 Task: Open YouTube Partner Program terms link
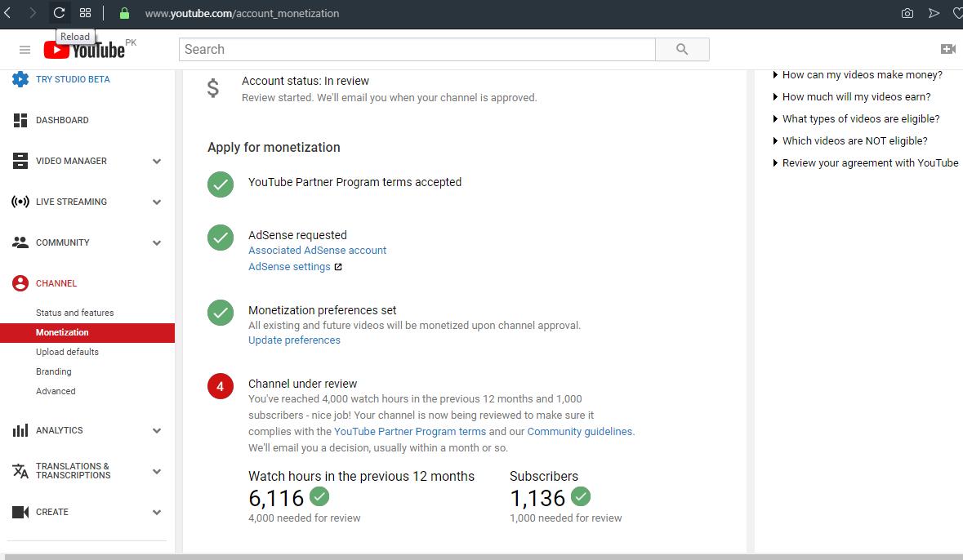(410, 432)
